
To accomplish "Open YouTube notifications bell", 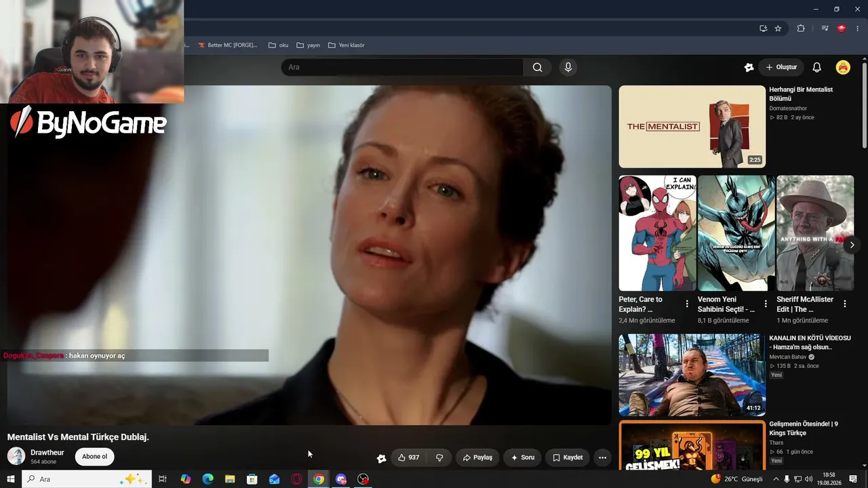I will click(x=816, y=67).
